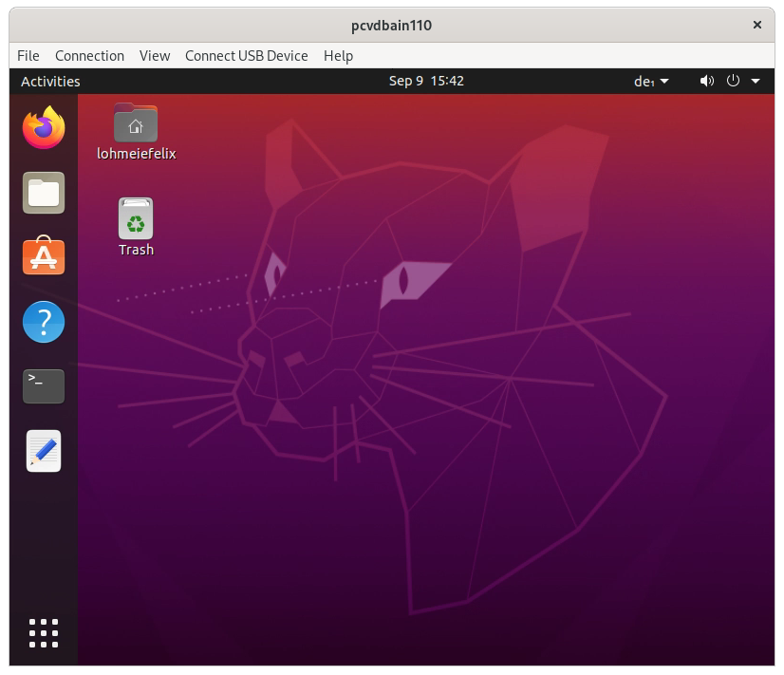Open Firefox from the dock

(44, 127)
